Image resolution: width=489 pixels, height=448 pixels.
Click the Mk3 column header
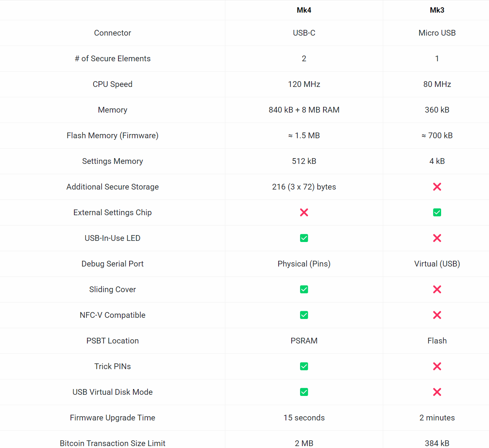click(x=437, y=10)
